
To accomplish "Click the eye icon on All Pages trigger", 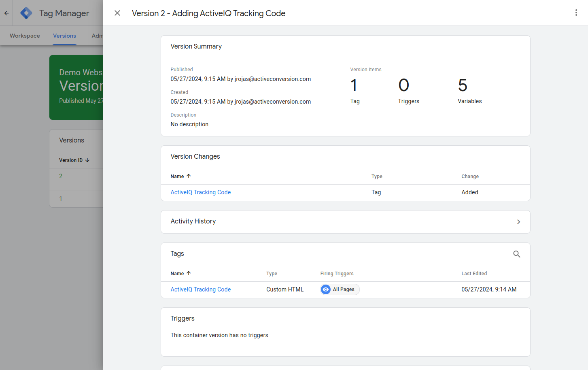I will [x=326, y=289].
